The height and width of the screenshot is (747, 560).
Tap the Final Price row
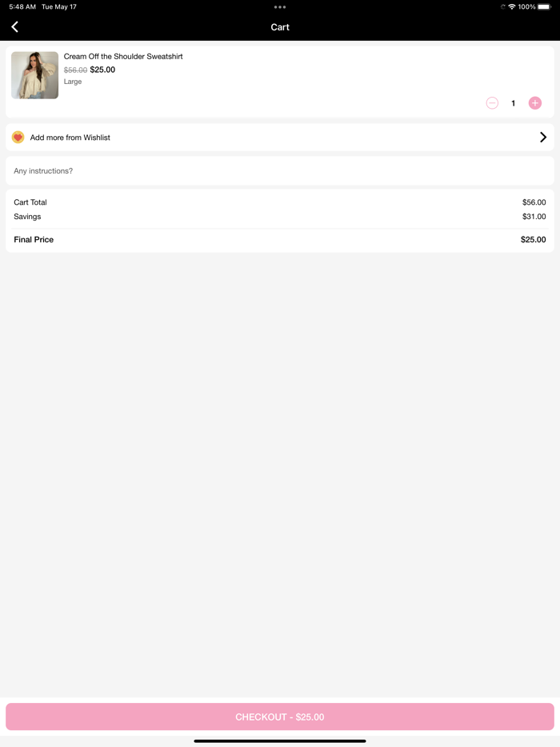coord(280,240)
